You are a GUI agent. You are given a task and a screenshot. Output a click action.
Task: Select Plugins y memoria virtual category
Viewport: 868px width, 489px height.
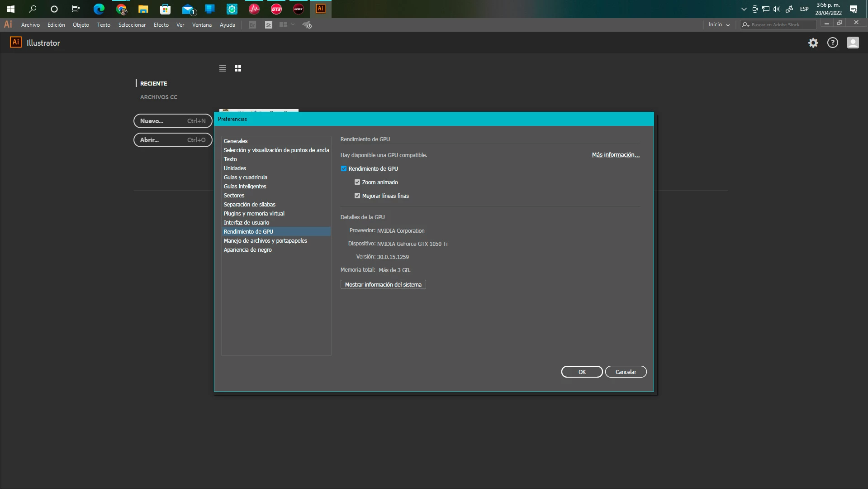tap(276, 214)
